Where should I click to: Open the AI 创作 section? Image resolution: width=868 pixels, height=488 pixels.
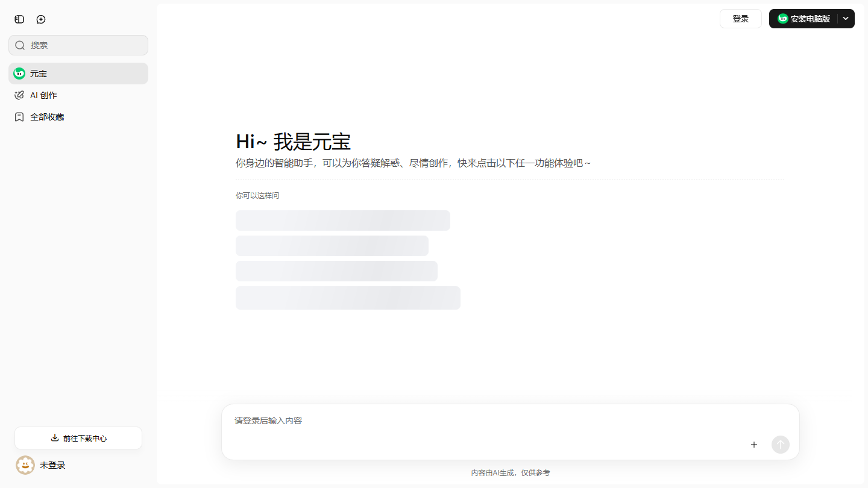(78, 95)
